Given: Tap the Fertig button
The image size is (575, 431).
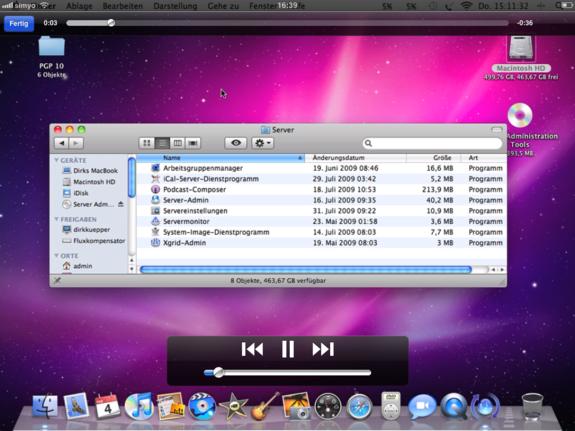Looking at the screenshot, I should (x=19, y=23).
